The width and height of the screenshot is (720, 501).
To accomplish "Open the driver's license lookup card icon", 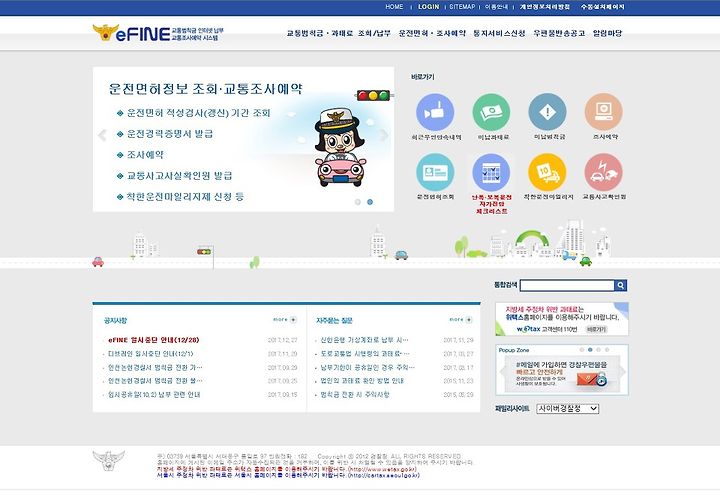I will (435, 172).
